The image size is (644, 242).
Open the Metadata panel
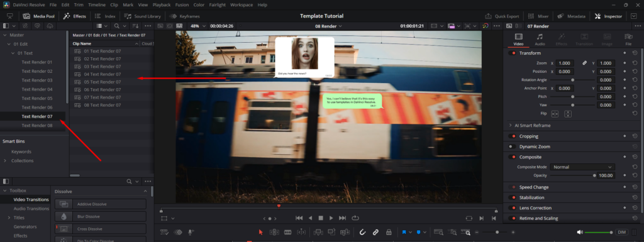pyautogui.click(x=571, y=16)
